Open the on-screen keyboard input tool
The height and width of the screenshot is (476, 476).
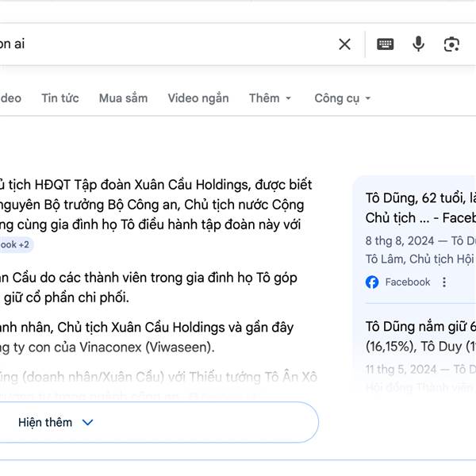pos(386,44)
